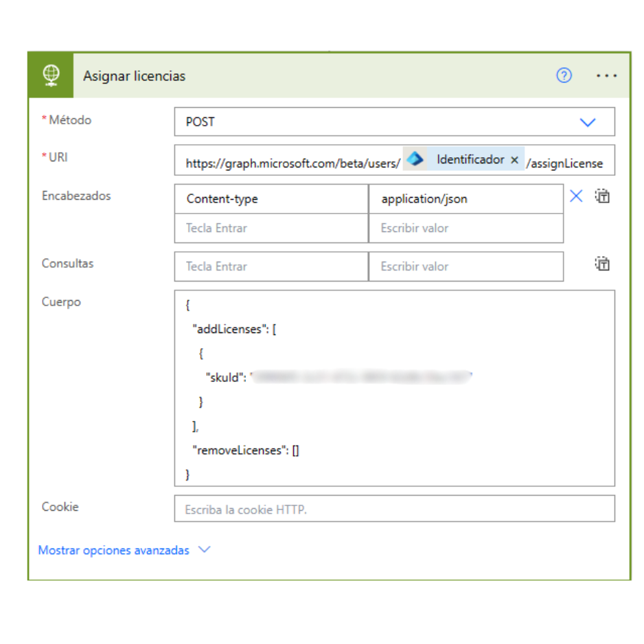
Task: Edit the application/json header value
Action: (x=466, y=199)
